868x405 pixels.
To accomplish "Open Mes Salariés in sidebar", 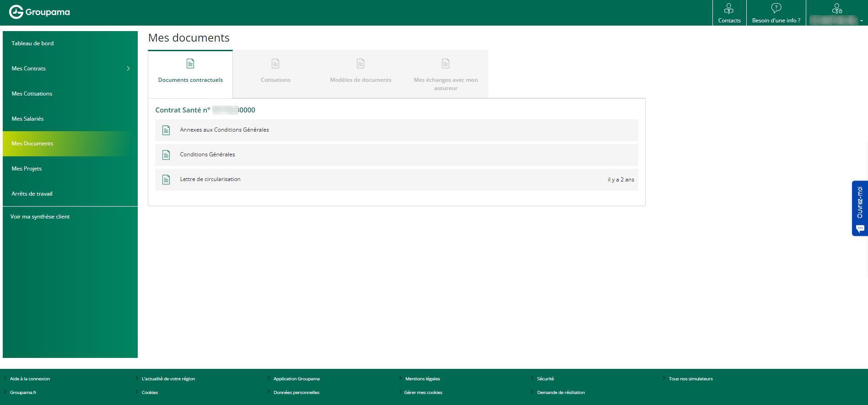I will tap(70, 119).
